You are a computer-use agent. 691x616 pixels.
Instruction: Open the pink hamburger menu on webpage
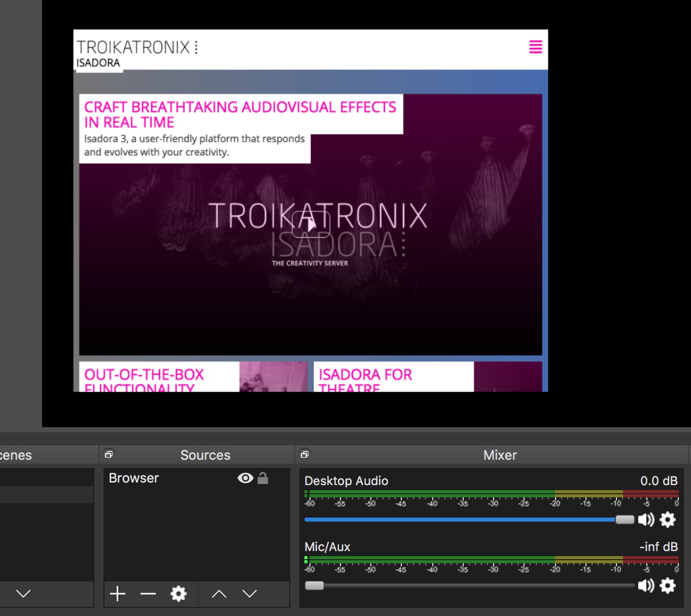(x=536, y=47)
